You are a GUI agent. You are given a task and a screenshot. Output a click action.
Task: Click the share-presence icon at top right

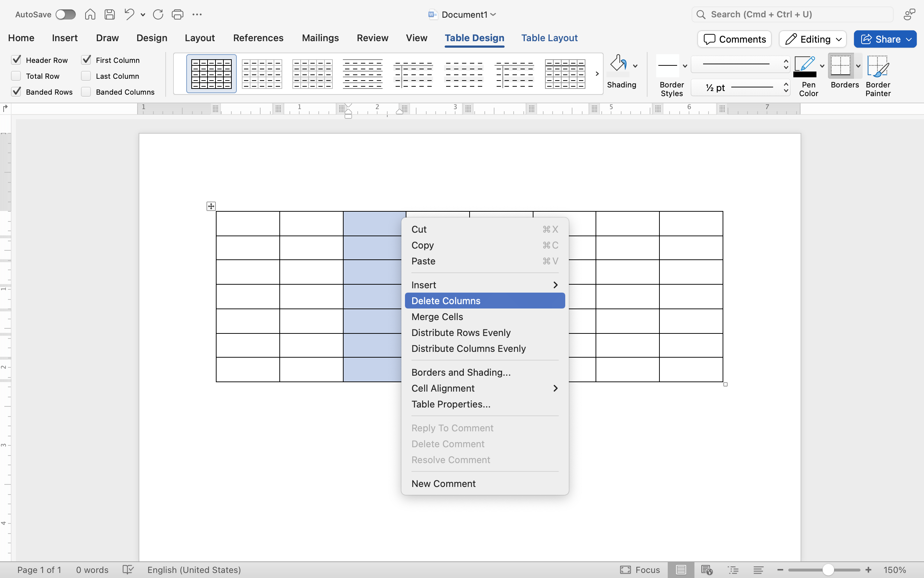pos(910,14)
